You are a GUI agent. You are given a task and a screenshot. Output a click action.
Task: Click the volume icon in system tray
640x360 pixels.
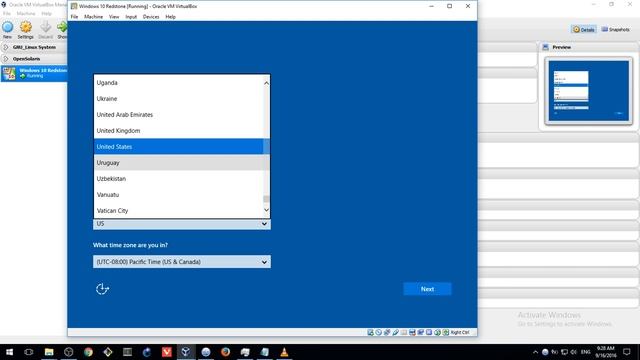pos(573,352)
